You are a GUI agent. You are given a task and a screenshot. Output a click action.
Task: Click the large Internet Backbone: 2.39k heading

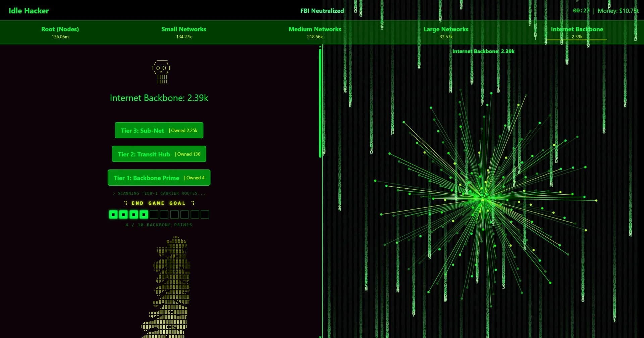coord(159,98)
